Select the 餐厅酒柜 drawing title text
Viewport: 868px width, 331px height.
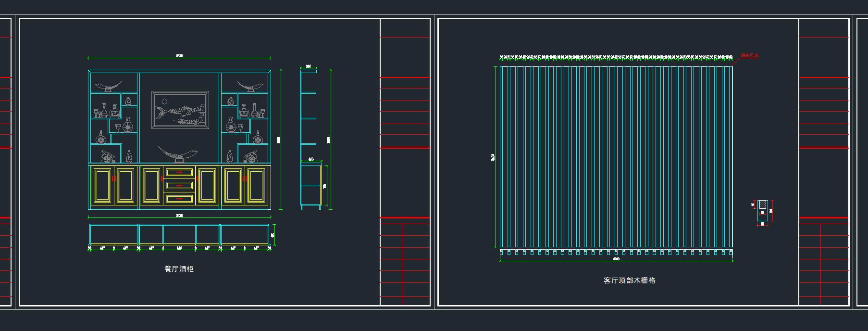179,269
